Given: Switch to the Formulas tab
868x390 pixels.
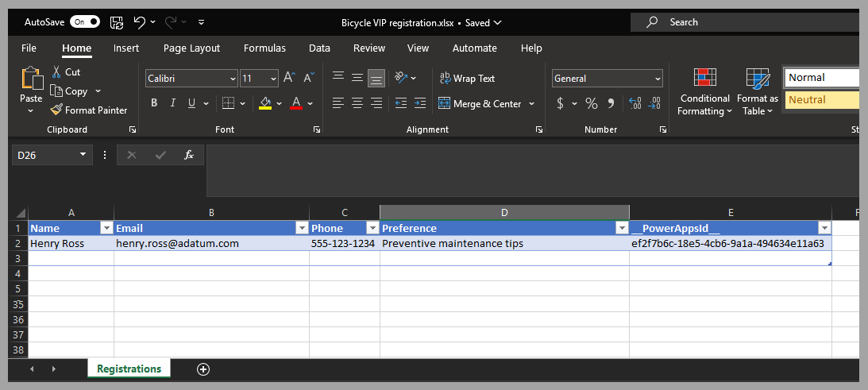Looking at the screenshot, I should (264, 48).
